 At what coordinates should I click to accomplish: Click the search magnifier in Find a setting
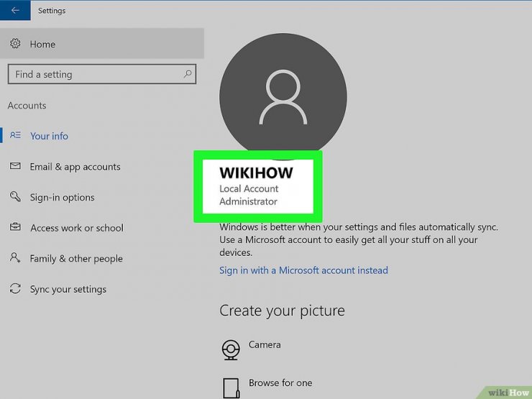pos(188,73)
